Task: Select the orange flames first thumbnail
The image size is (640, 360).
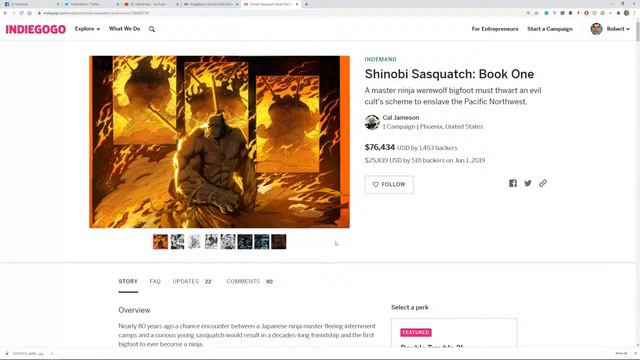Action: (x=160, y=242)
